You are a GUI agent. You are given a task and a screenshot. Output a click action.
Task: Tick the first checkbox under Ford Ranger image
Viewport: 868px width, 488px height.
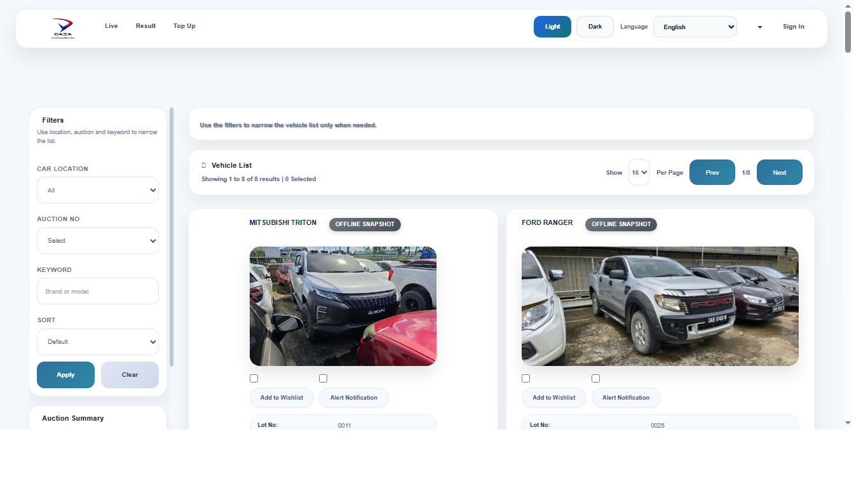[526, 379]
